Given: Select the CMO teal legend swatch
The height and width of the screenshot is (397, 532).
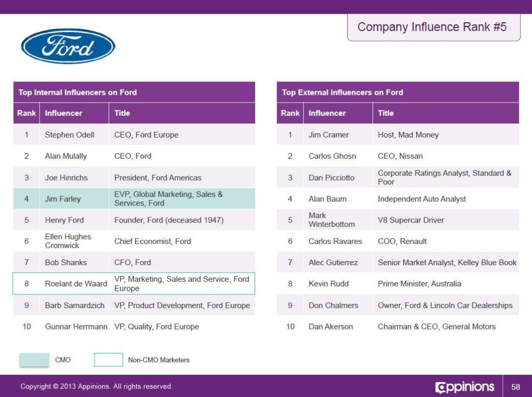Looking at the screenshot, I should click(34, 360).
